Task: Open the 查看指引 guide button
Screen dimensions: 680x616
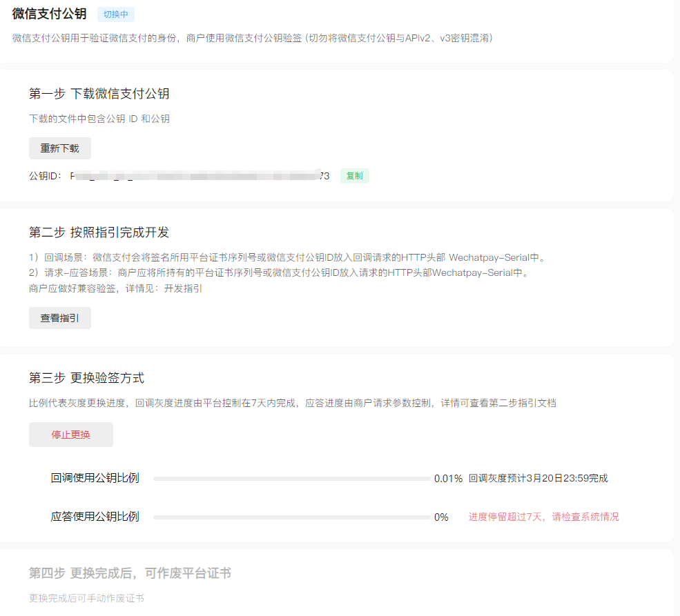Action: [60, 318]
